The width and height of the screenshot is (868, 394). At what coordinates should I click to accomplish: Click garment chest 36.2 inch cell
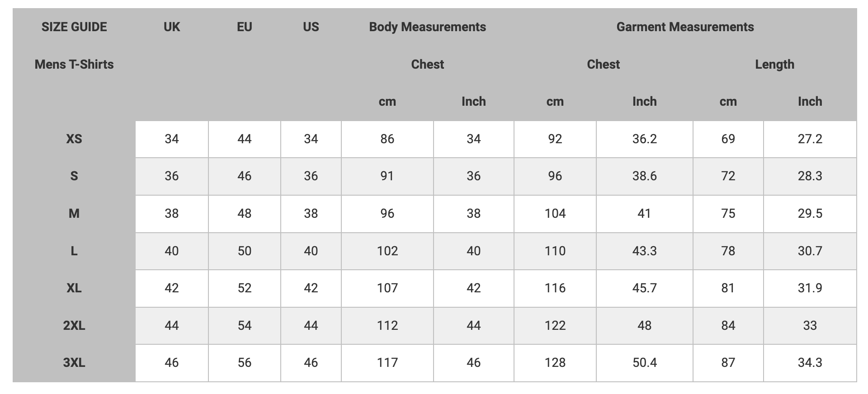pos(644,139)
